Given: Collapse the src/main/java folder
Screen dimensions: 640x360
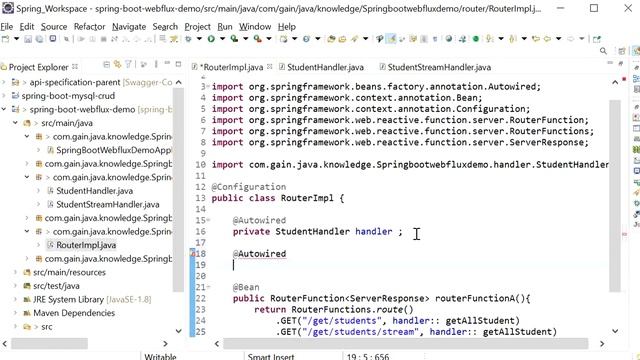Looking at the screenshot, I should coord(15,122).
